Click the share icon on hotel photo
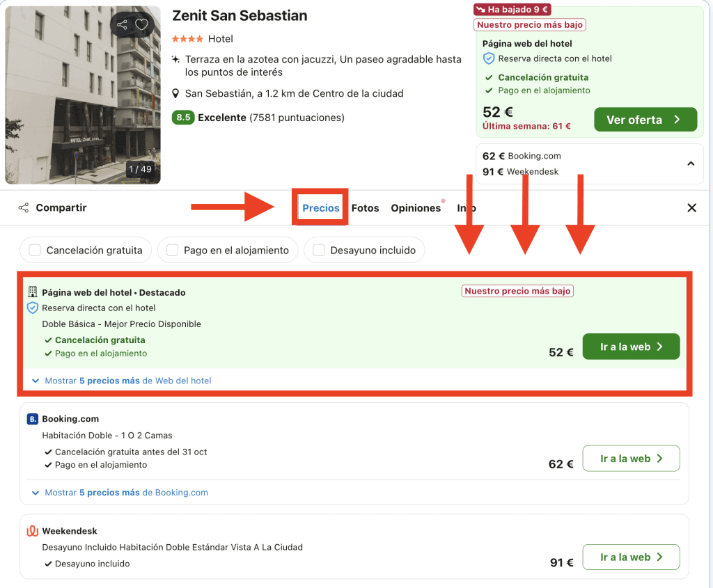Image resolution: width=713 pixels, height=588 pixels. [x=123, y=25]
